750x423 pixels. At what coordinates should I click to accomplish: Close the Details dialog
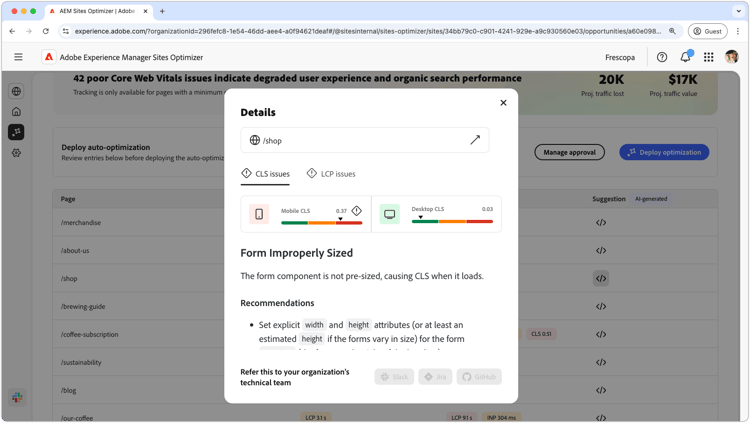503,103
